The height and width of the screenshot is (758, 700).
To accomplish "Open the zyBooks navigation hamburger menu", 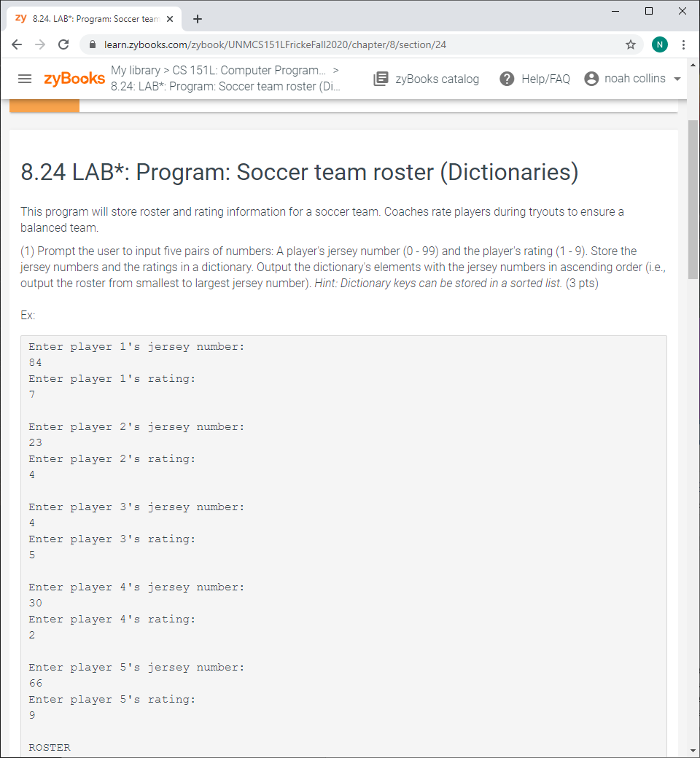I will (x=25, y=79).
